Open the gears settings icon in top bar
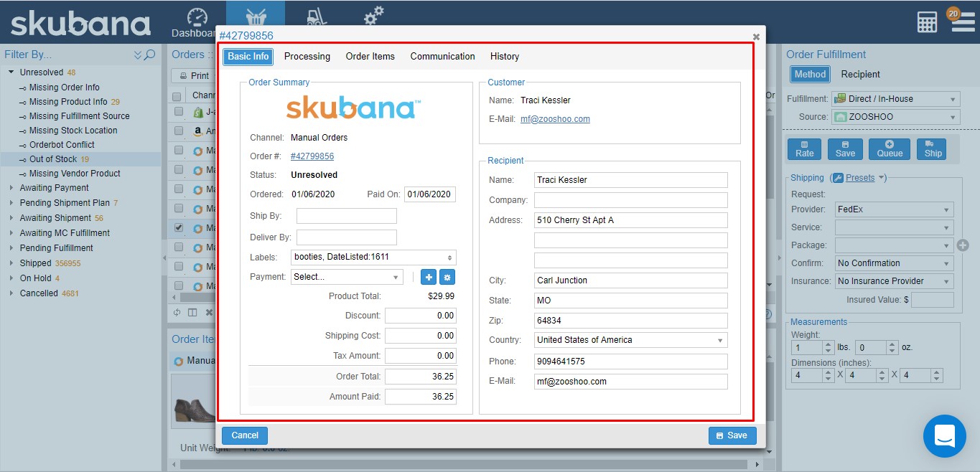Screen dimensions: 980x472 pos(373,16)
